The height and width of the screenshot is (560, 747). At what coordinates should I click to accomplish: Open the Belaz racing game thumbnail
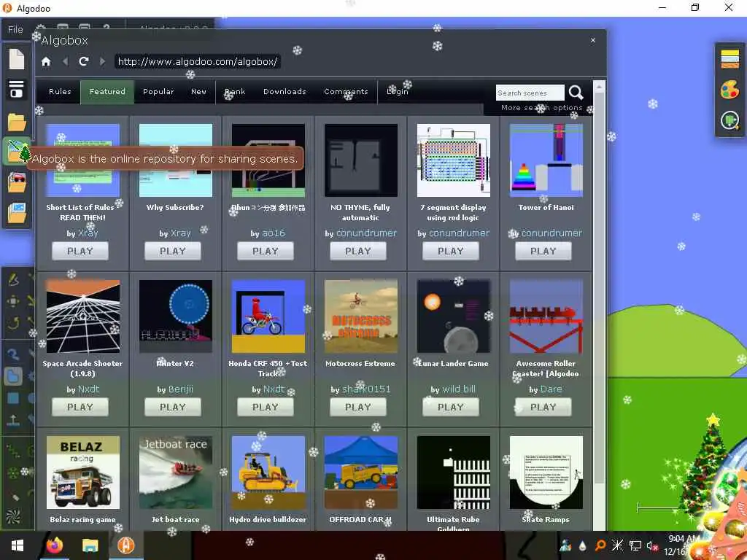point(83,472)
